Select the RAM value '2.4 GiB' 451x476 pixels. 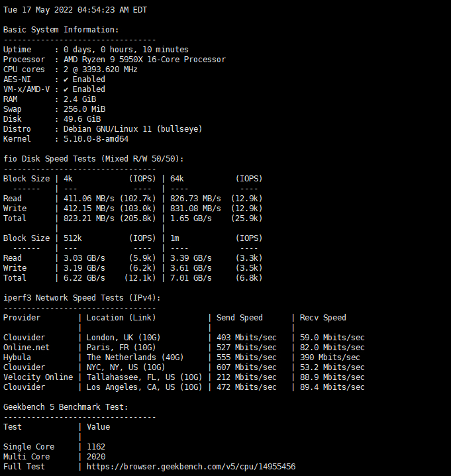80,99
